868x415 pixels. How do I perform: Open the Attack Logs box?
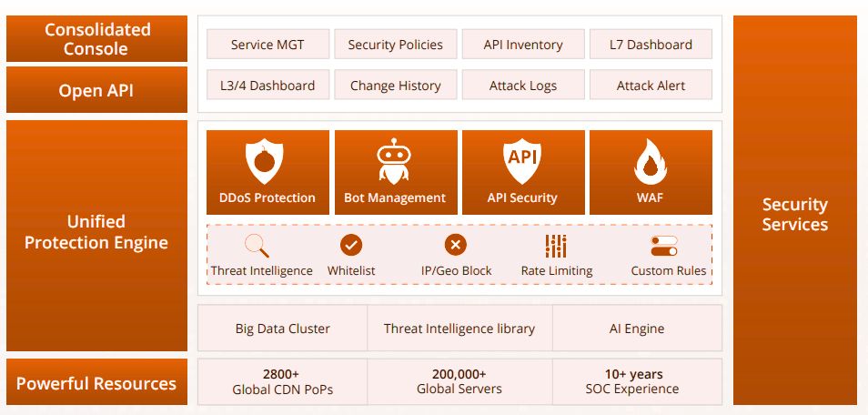point(523,86)
